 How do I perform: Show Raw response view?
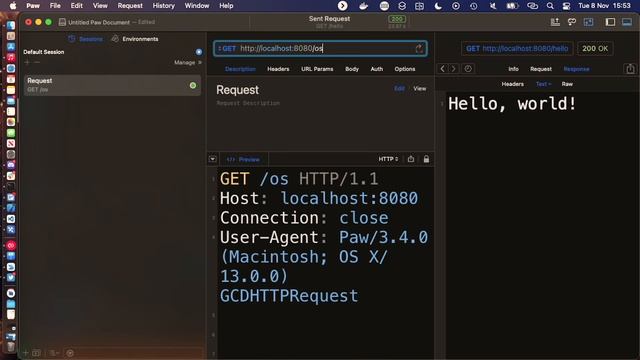tap(567, 84)
